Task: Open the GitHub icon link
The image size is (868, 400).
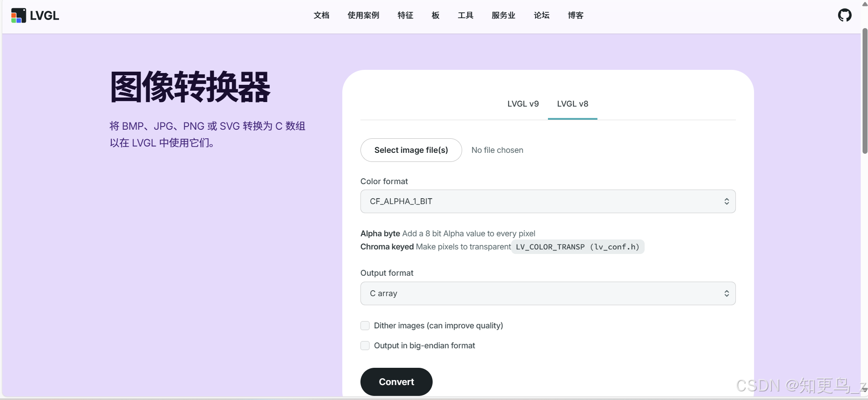Action: tap(844, 15)
